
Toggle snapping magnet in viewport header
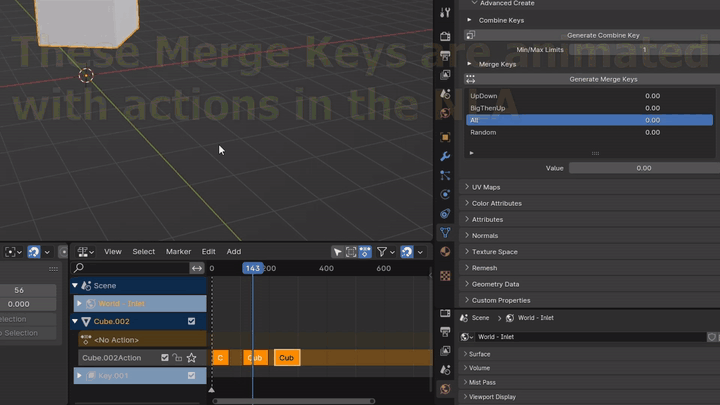click(x=34, y=252)
